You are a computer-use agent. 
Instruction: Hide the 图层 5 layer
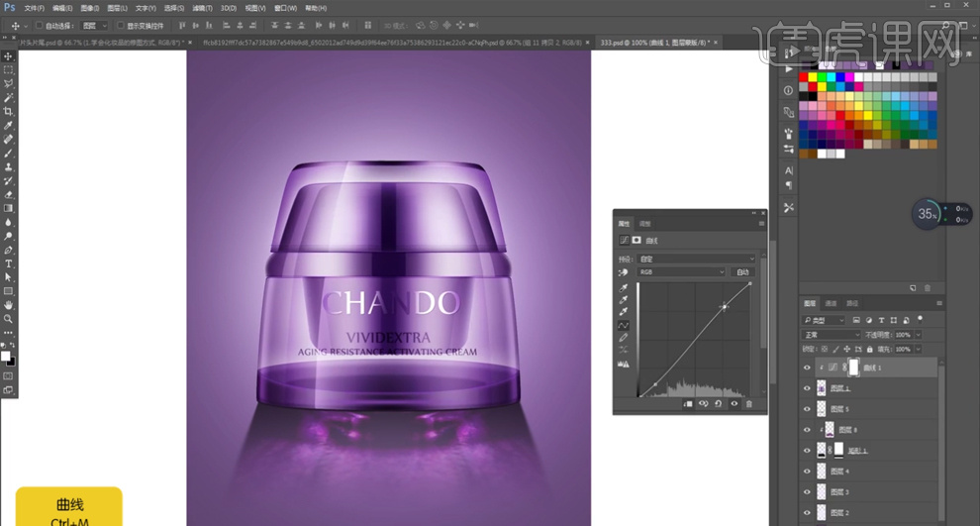[x=807, y=409]
